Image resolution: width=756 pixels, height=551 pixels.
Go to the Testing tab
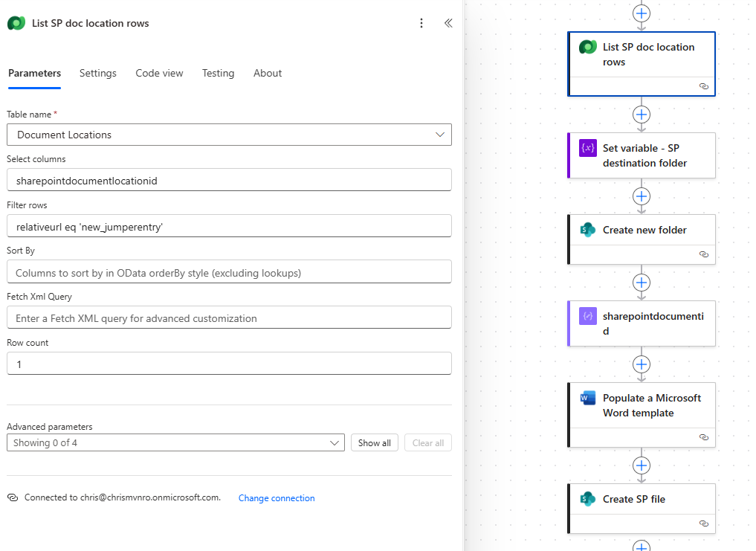[x=218, y=73]
